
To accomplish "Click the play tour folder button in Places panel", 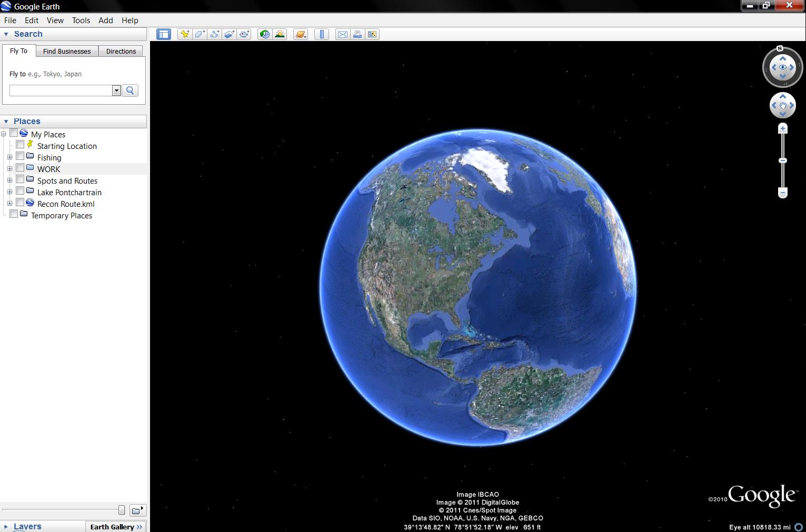I will point(138,510).
